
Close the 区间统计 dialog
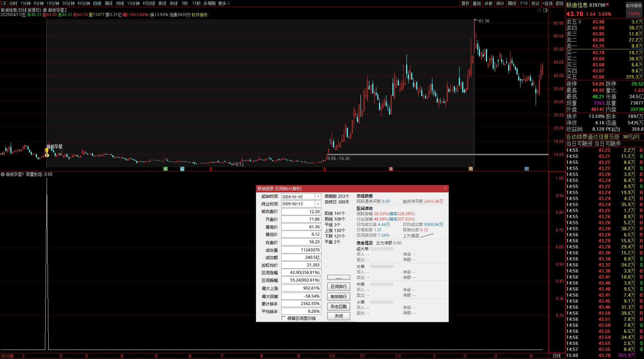point(445,188)
